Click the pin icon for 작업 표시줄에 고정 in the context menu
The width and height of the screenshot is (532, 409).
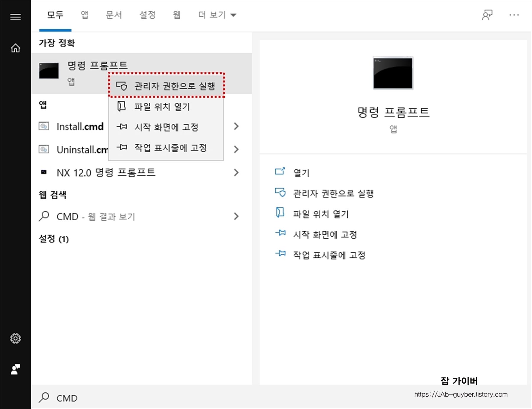[x=122, y=147]
